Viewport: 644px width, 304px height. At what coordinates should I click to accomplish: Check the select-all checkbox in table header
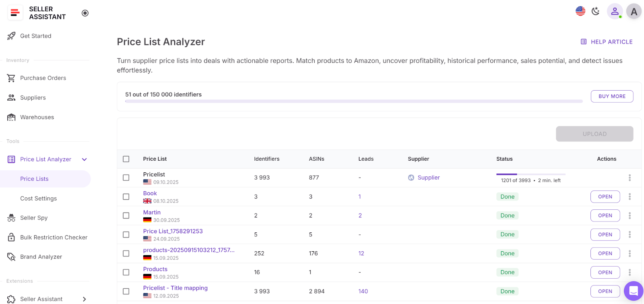(126, 159)
